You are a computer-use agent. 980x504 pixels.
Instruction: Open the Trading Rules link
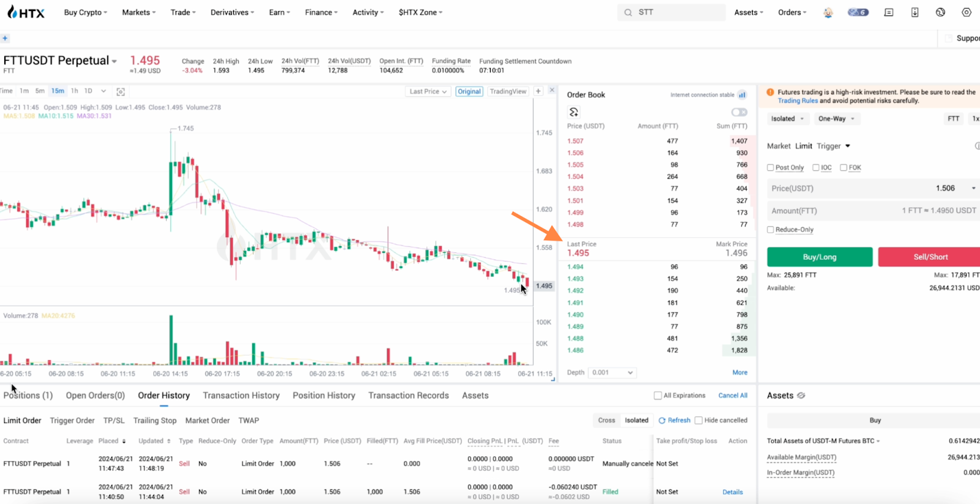(x=797, y=101)
